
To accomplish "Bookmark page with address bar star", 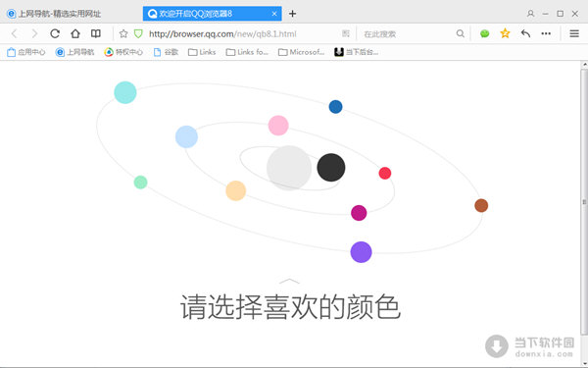I will (x=123, y=34).
